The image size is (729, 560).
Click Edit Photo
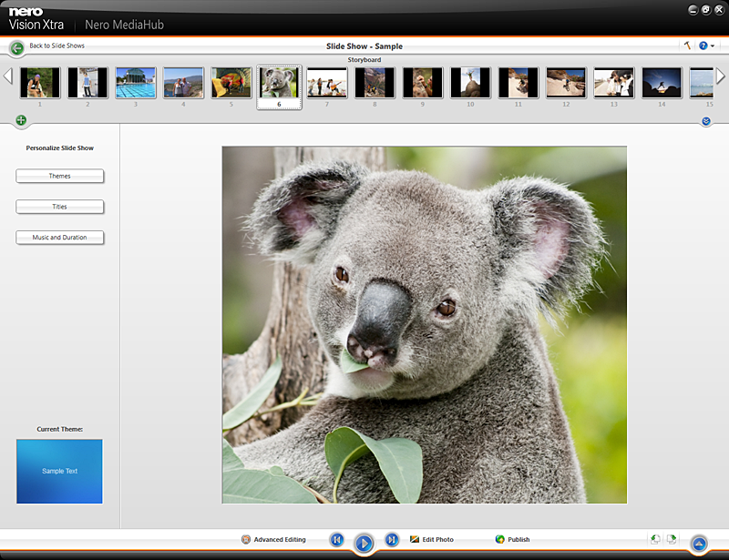click(432, 540)
